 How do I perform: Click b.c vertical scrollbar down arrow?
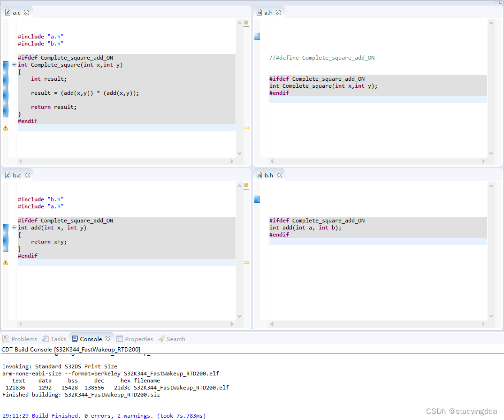point(239,316)
